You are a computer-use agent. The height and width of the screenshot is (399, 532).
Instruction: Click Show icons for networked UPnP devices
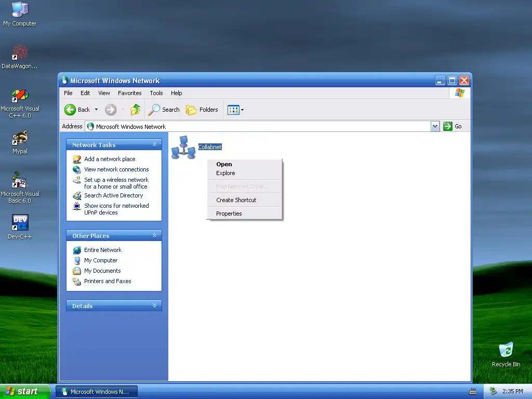tap(116, 209)
